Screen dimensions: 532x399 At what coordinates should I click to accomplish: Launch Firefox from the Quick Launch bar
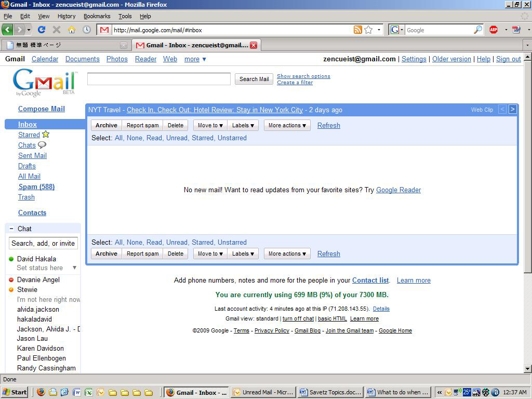(41, 392)
